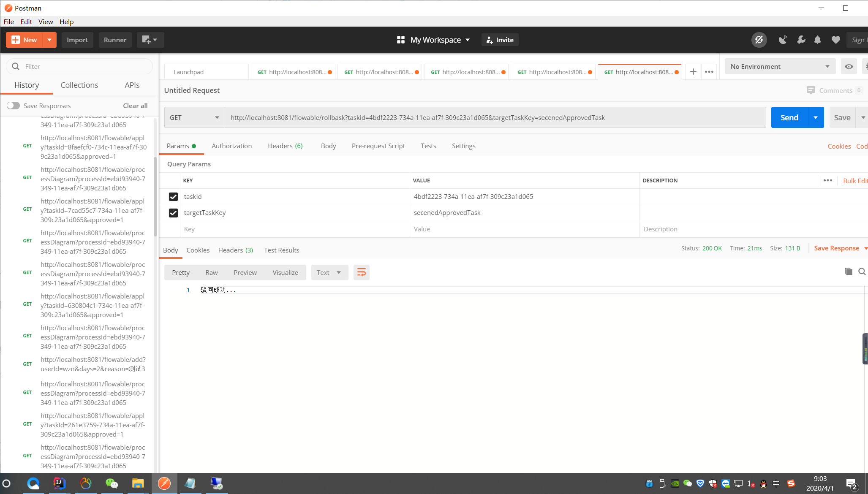Enable the Save Responses toggle
The image size is (868, 494).
14,105
